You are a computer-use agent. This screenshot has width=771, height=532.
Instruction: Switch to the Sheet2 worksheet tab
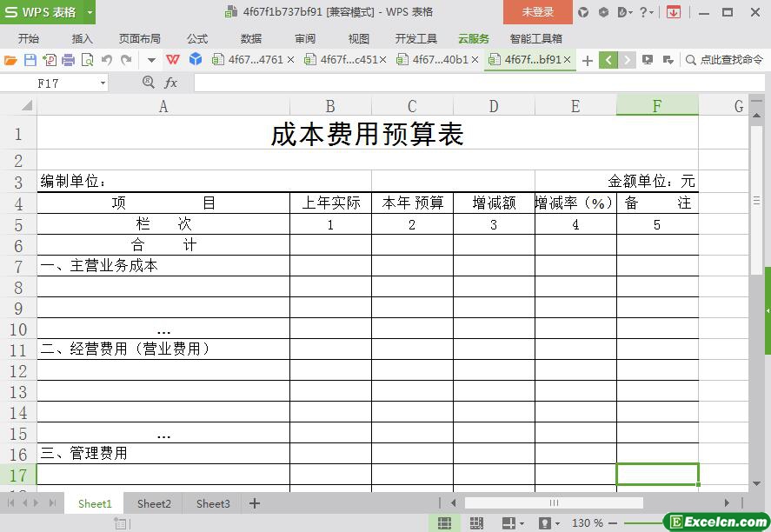pos(154,503)
